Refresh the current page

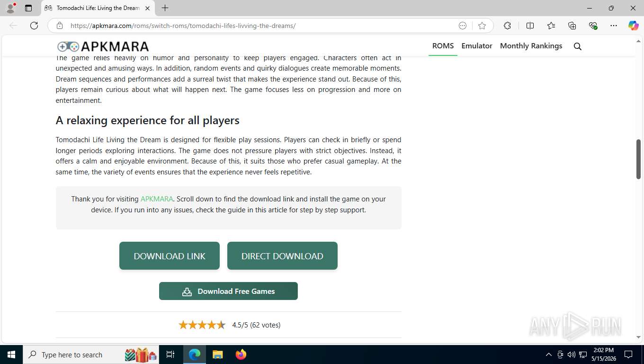34,26
